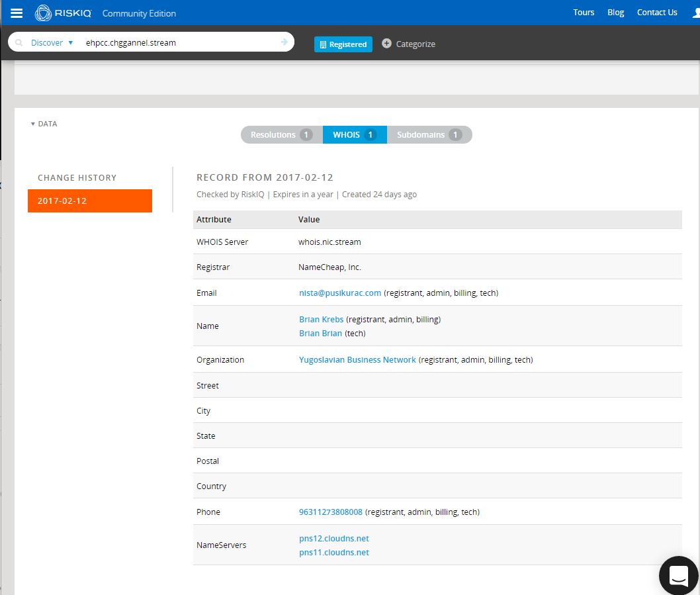Open the Discover dropdown
The image size is (700, 595).
(x=52, y=43)
